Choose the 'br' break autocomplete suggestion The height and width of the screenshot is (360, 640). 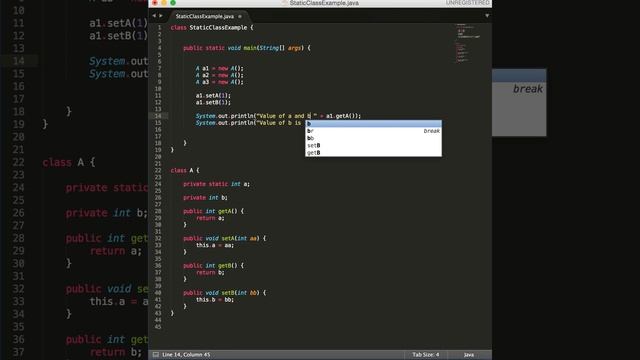(x=373, y=131)
